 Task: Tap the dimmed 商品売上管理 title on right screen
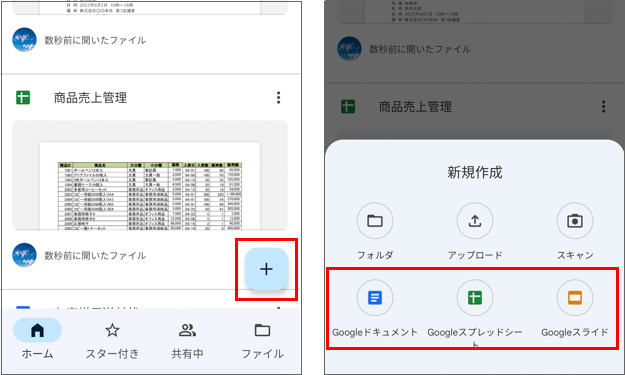[x=415, y=106]
